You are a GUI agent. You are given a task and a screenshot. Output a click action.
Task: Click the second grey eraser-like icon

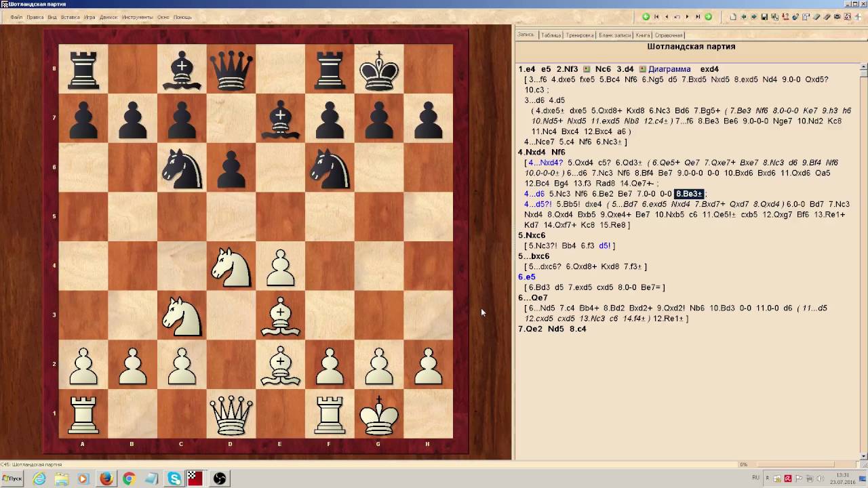click(x=827, y=17)
